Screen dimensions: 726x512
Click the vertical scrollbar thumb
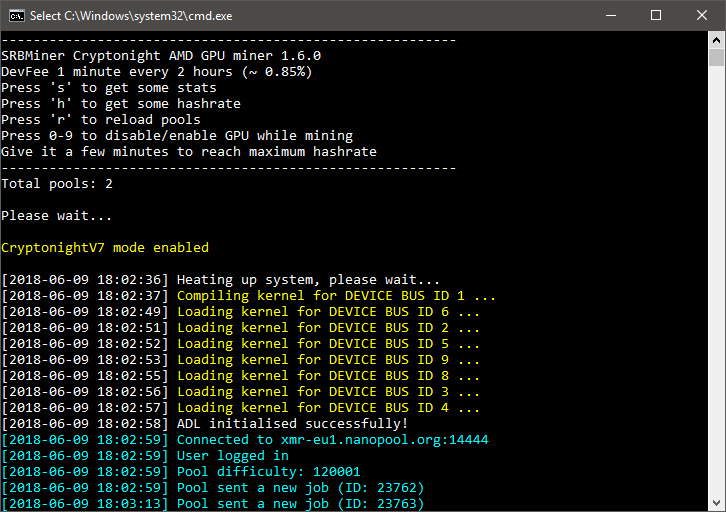[x=716, y=58]
